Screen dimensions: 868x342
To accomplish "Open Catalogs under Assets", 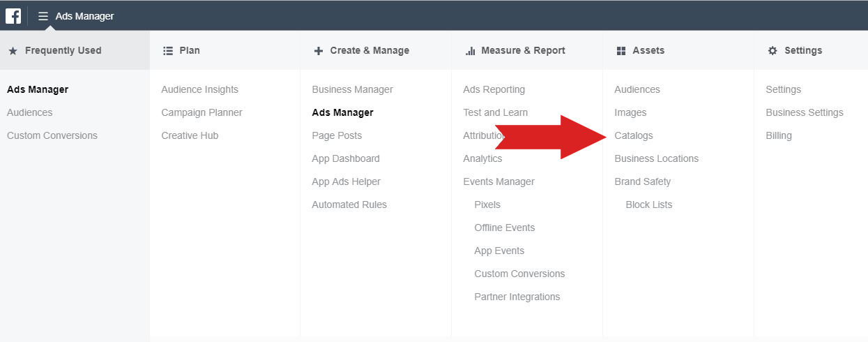I will click(634, 135).
